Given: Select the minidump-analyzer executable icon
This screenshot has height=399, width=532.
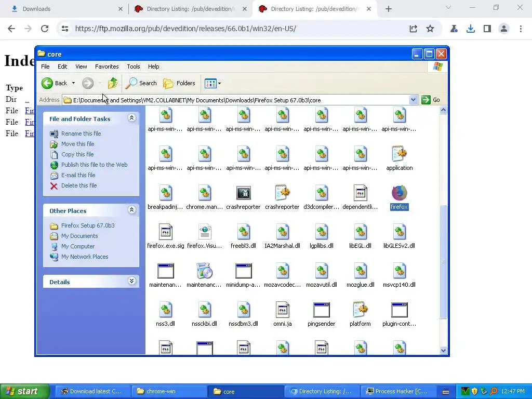Looking at the screenshot, I should click(x=243, y=271).
